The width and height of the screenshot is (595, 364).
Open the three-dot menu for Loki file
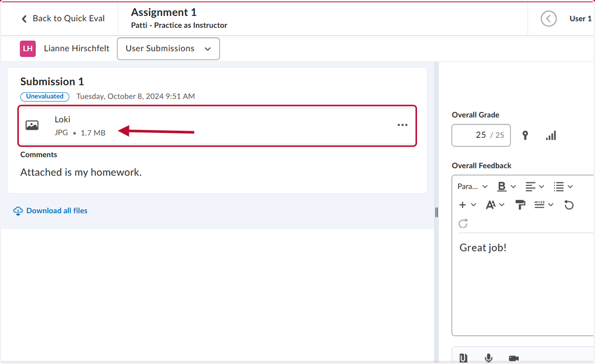coord(403,125)
